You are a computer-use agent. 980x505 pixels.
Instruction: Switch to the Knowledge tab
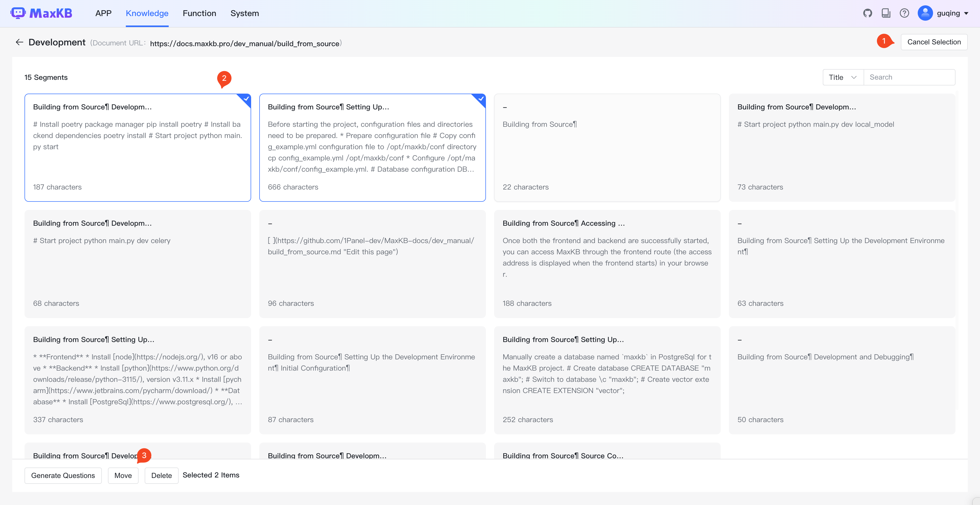147,13
